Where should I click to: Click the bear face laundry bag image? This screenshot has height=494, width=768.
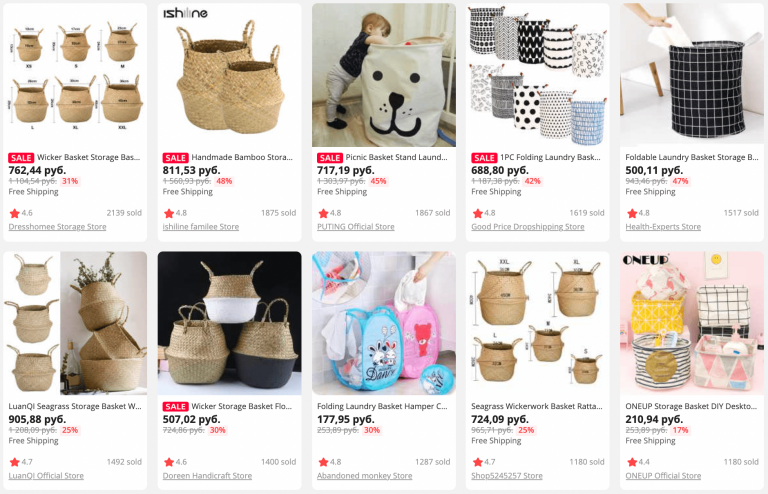(384, 75)
